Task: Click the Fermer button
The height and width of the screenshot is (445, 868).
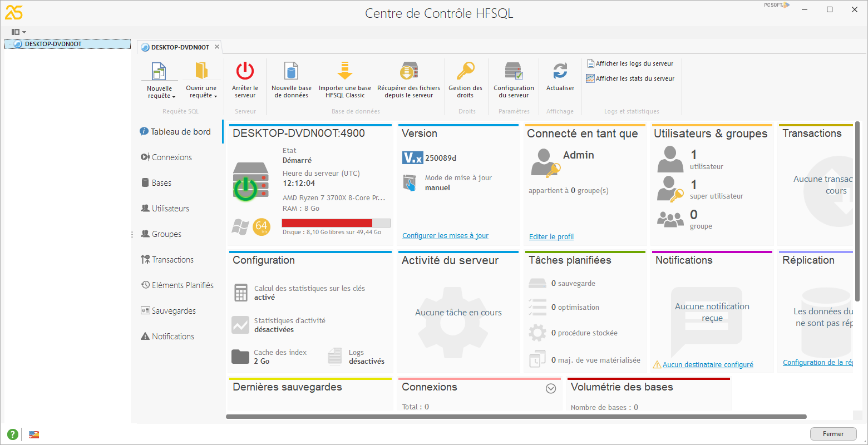Action: tap(833, 434)
